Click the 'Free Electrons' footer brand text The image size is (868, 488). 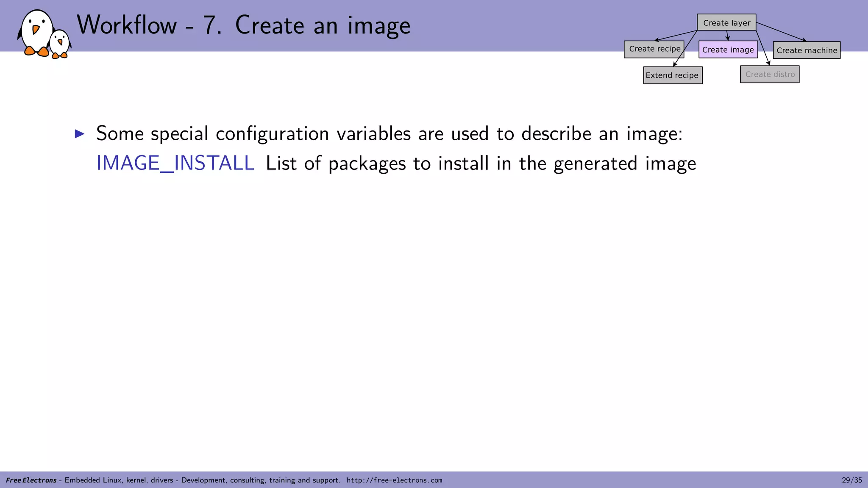(31, 480)
